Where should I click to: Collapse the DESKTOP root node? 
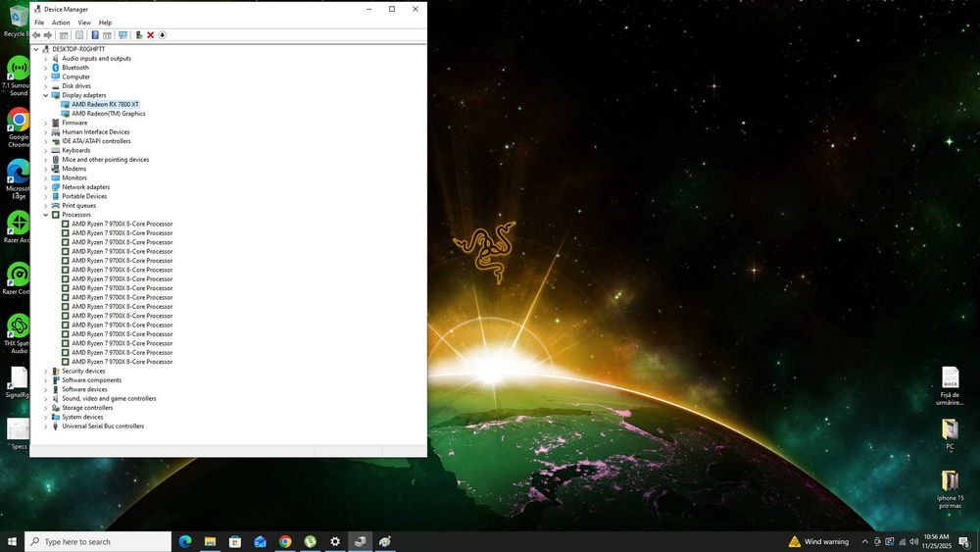[x=36, y=49]
